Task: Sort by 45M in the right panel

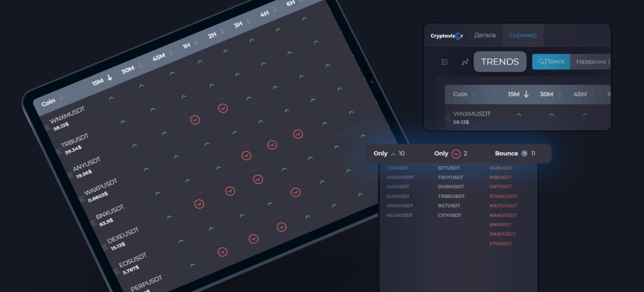Action: (584, 94)
